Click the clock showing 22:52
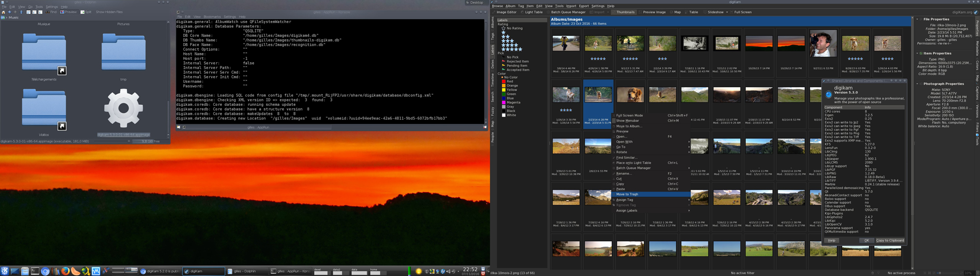The height and width of the screenshot is (276, 980). pos(470,269)
